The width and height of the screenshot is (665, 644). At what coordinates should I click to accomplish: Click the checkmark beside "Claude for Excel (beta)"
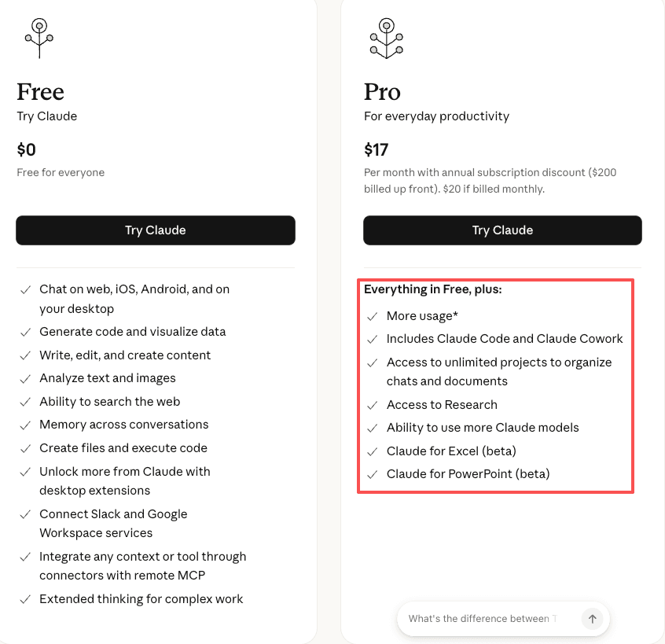pos(370,451)
